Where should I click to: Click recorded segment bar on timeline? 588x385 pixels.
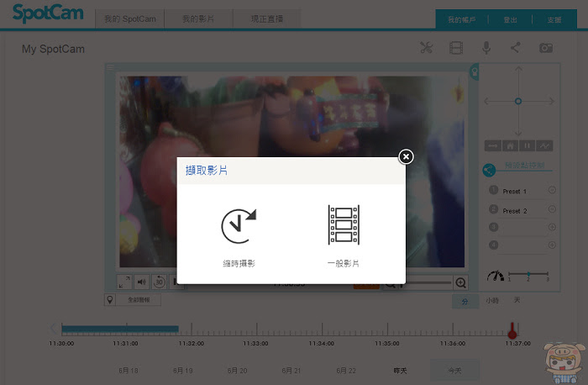click(120, 330)
